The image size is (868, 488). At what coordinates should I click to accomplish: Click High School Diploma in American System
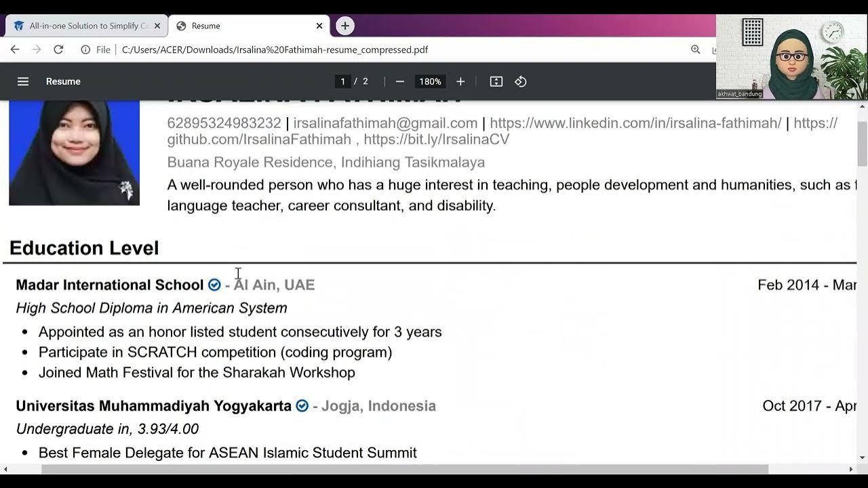151,308
